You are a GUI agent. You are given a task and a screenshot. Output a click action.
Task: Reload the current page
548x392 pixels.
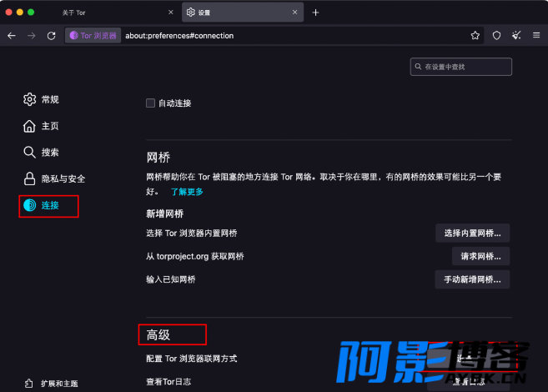(52, 36)
